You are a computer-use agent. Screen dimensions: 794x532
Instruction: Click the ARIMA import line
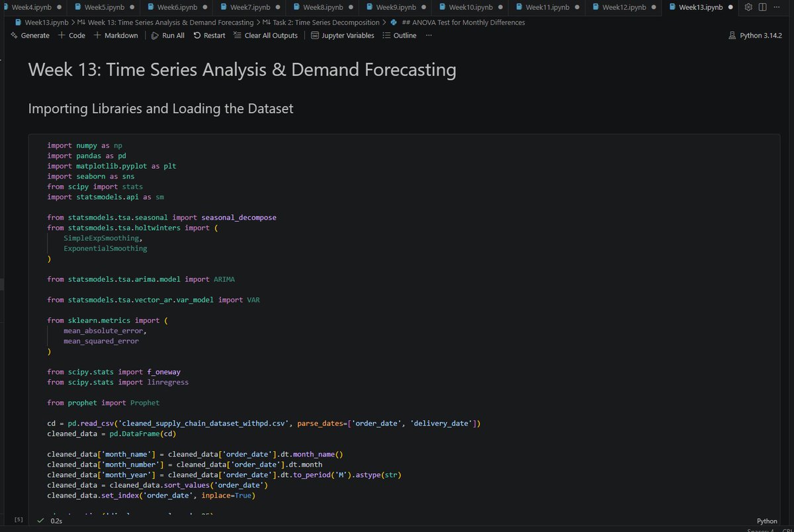tap(141, 279)
